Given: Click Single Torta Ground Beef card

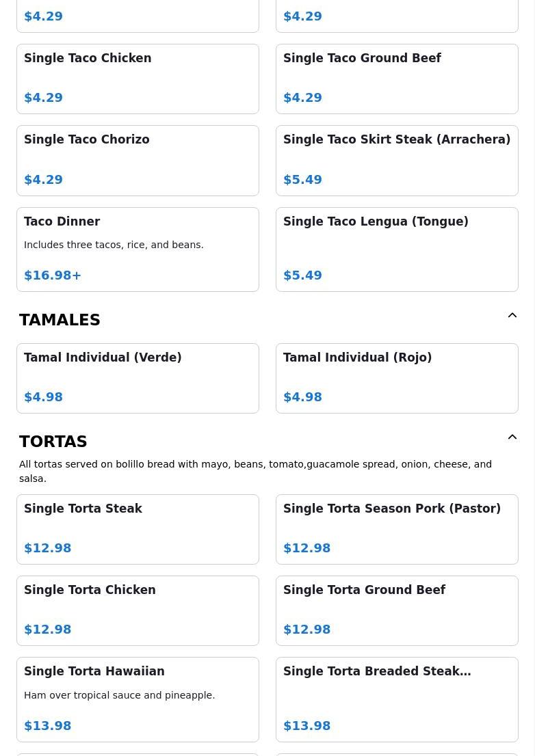Looking at the screenshot, I should point(397,610).
